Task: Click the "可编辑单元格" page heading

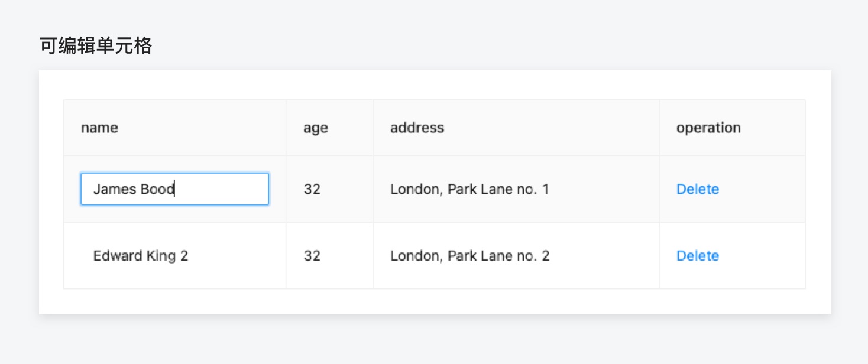Action: (x=96, y=46)
